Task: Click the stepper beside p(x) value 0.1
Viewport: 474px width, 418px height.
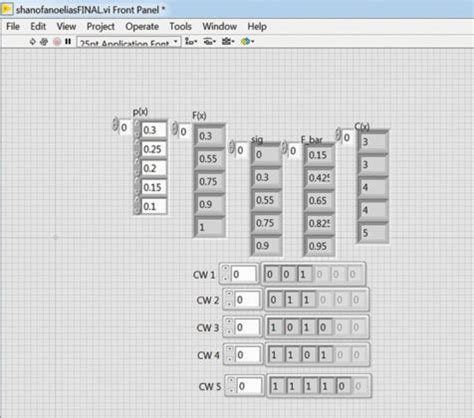Action: pos(137,205)
